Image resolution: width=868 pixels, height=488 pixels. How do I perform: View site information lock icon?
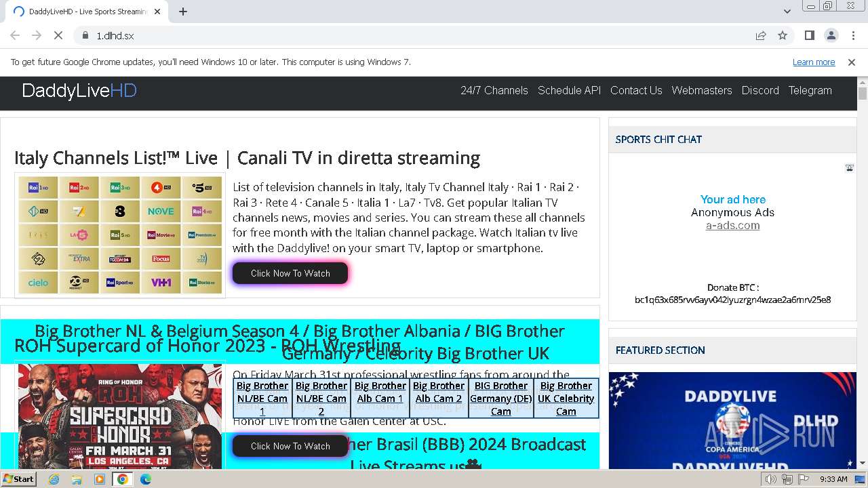85,35
